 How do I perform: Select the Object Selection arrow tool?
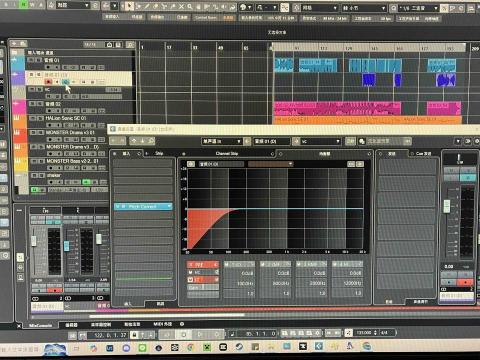coord(129,6)
